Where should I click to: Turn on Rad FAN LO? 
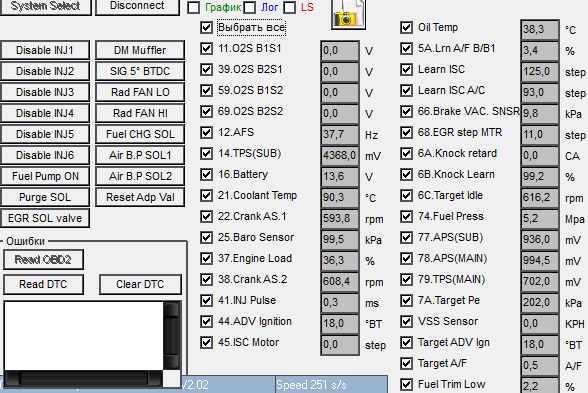point(140,92)
